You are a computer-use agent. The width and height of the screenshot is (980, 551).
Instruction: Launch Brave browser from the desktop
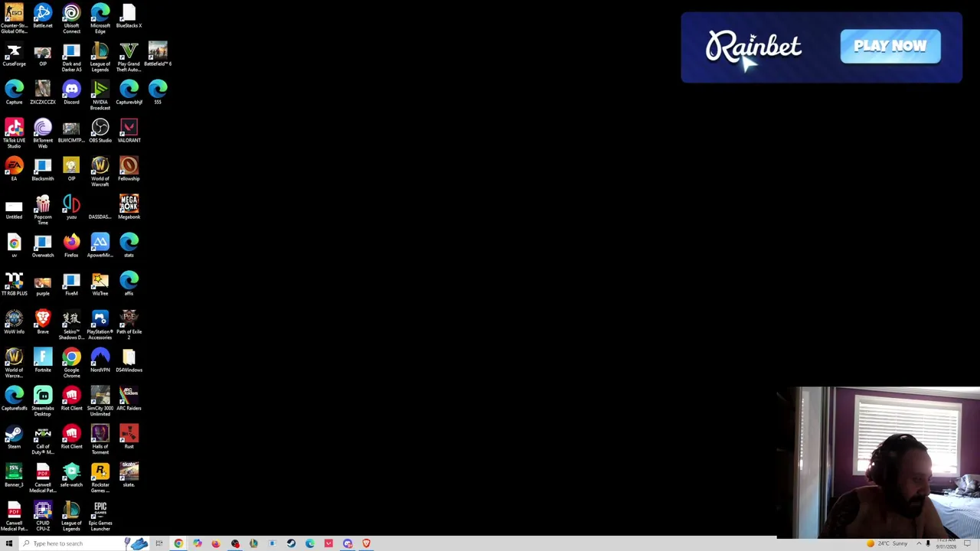click(x=43, y=322)
